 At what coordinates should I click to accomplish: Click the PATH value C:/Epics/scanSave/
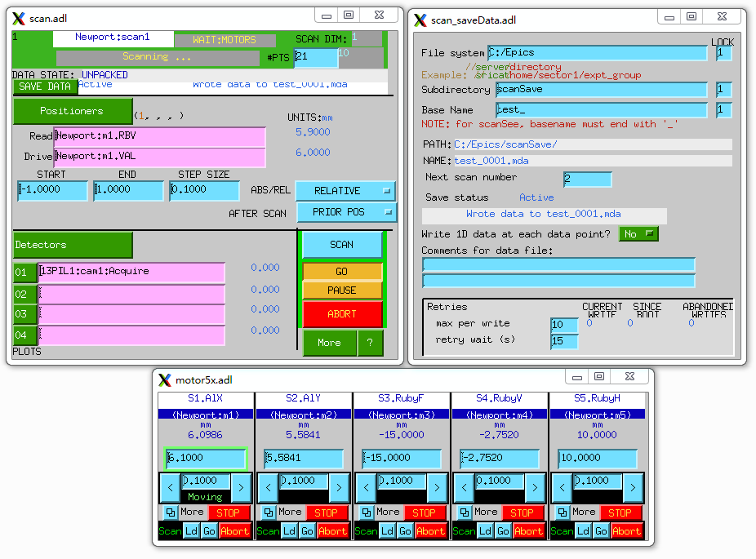click(505, 144)
